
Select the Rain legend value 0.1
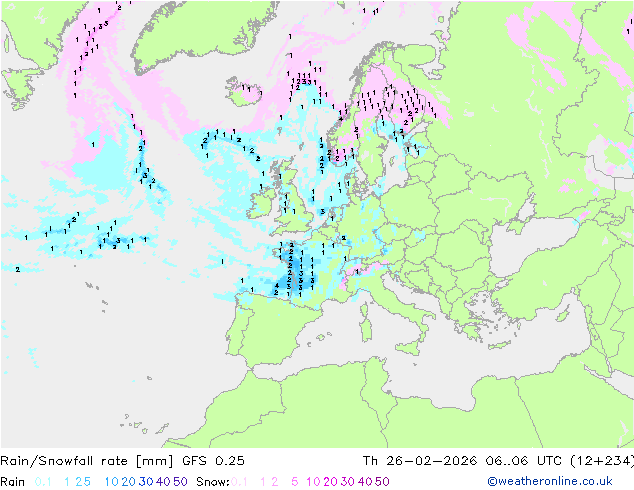43,482
